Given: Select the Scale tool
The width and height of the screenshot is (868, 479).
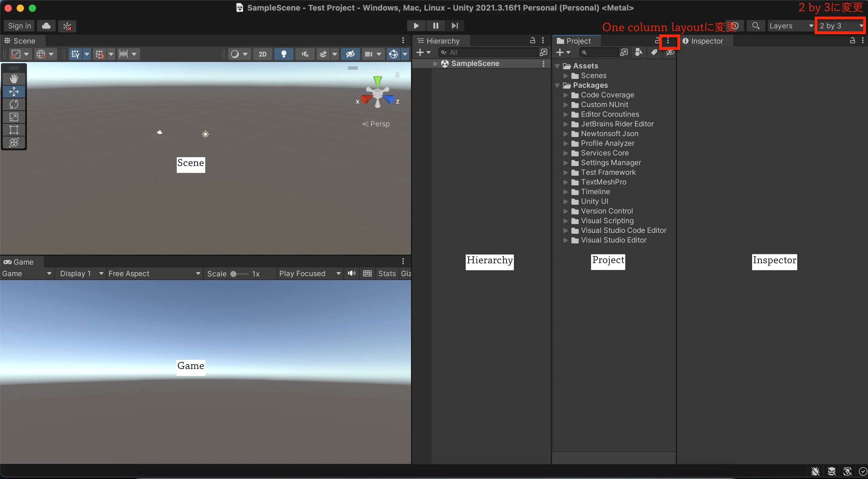Looking at the screenshot, I should [x=14, y=117].
